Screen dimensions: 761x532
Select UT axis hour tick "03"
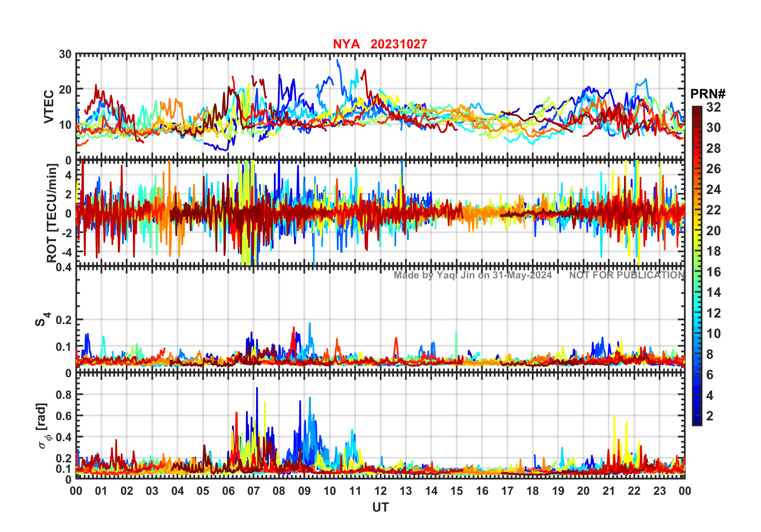click(152, 491)
